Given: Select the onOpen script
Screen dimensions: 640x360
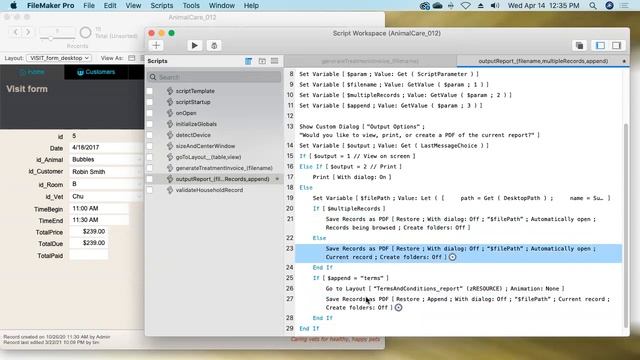Looking at the screenshot, I should pos(186,113).
